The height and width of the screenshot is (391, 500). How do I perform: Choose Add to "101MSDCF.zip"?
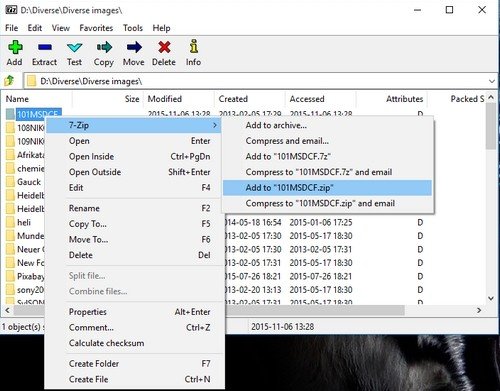tap(327, 188)
